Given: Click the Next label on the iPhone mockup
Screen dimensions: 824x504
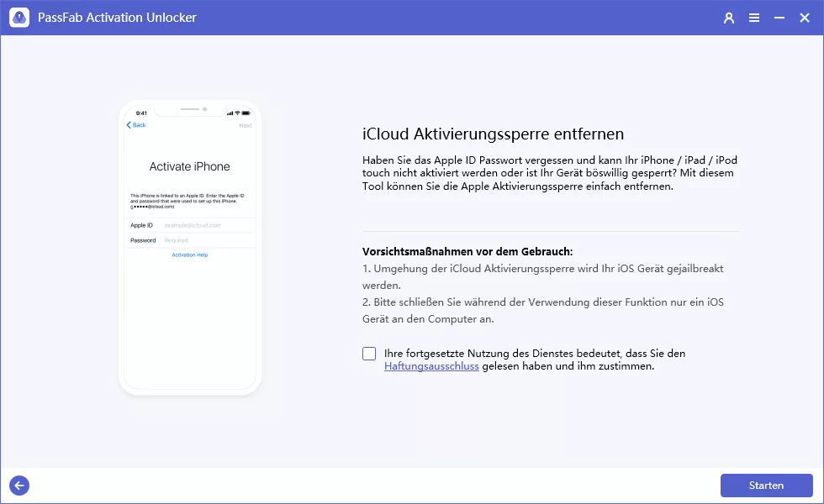Looking at the screenshot, I should (246, 124).
